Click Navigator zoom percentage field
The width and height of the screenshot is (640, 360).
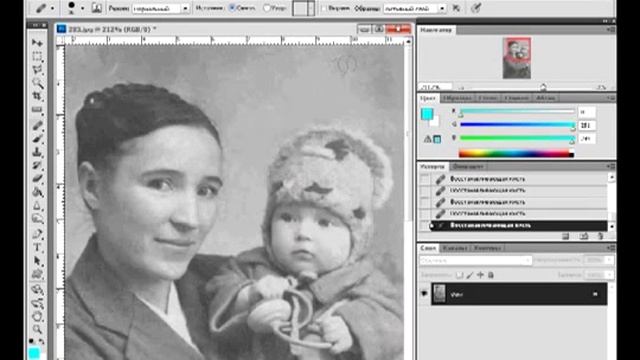(x=436, y=87)
